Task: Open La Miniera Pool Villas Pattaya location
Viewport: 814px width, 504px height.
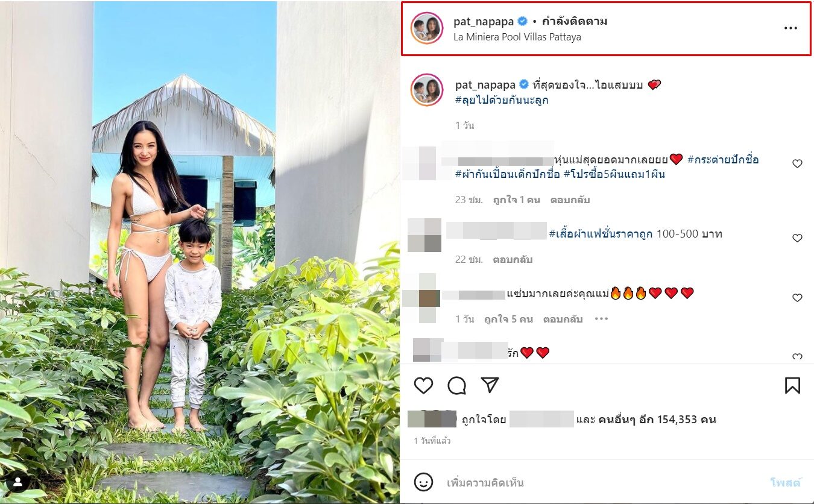Action: pos(517,37)
